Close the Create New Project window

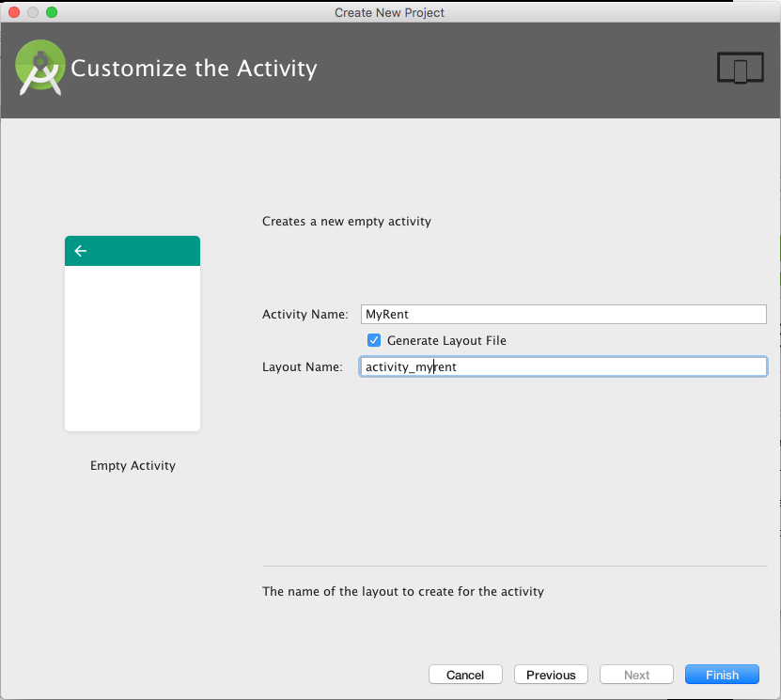[x=14, y=12]
